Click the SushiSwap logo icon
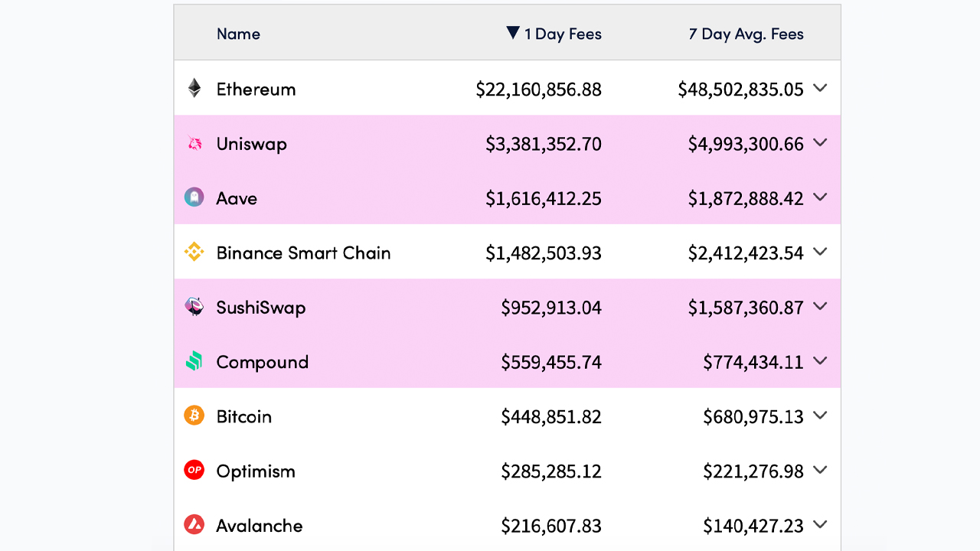This screenshot has height=551, width=980. coord(194,307)
